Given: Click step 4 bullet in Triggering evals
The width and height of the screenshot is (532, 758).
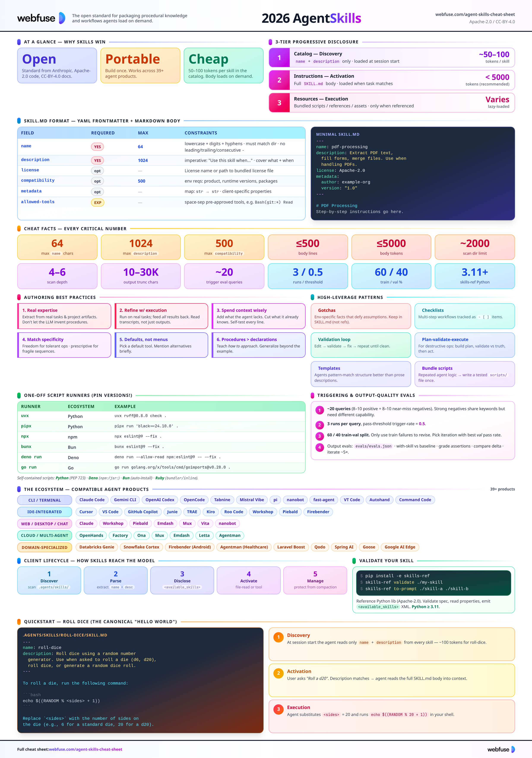Looking at the screenshot, I should 319,447.
